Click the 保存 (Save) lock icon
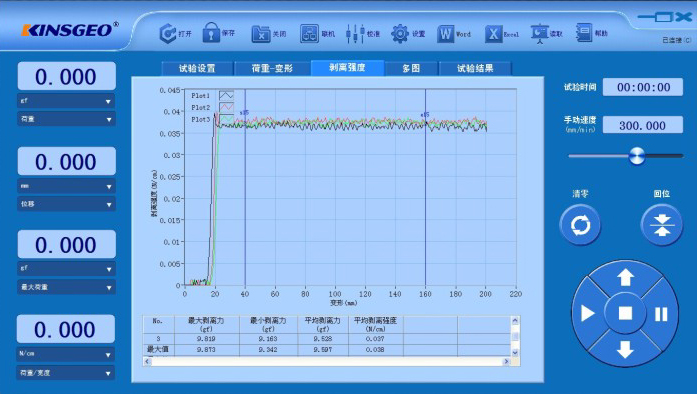The image size is (697, 394). tap(211, 32)
